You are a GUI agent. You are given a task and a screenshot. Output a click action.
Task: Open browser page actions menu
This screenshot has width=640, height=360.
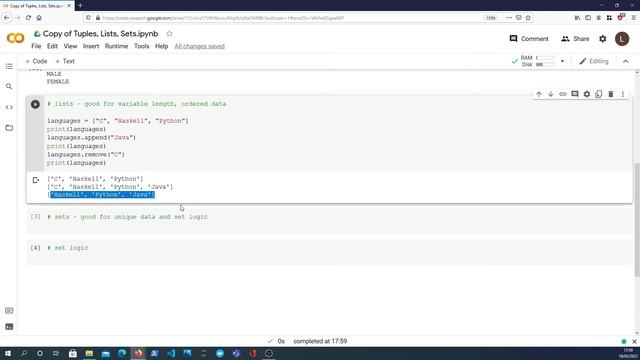pyautogui.click(x=509, y=18)
